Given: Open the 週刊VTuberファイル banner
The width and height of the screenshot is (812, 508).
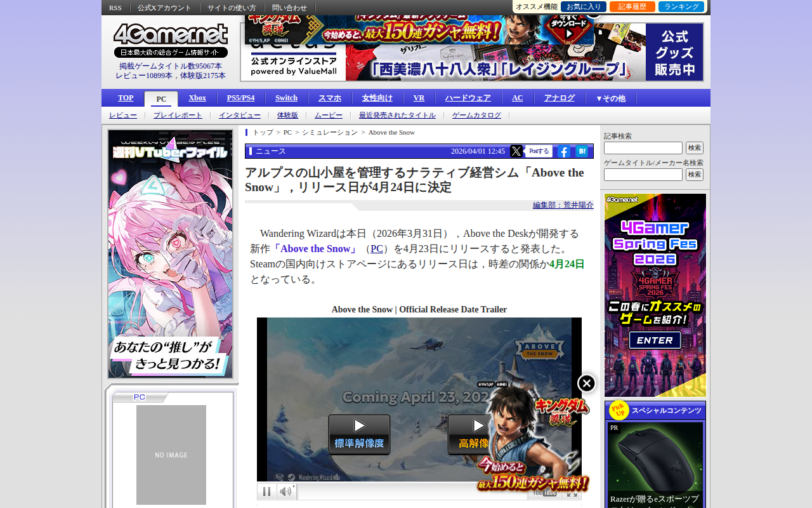Looking at the screenshot, I should [170, 254].
